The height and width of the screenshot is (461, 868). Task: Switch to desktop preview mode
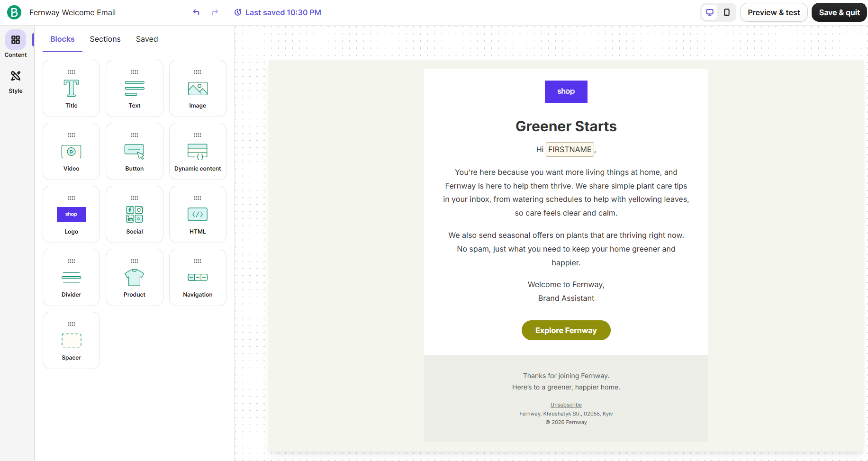710,12
